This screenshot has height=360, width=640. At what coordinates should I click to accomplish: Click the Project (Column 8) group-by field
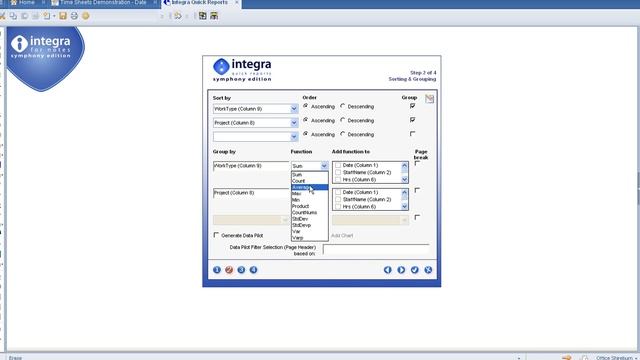[251, 193]
